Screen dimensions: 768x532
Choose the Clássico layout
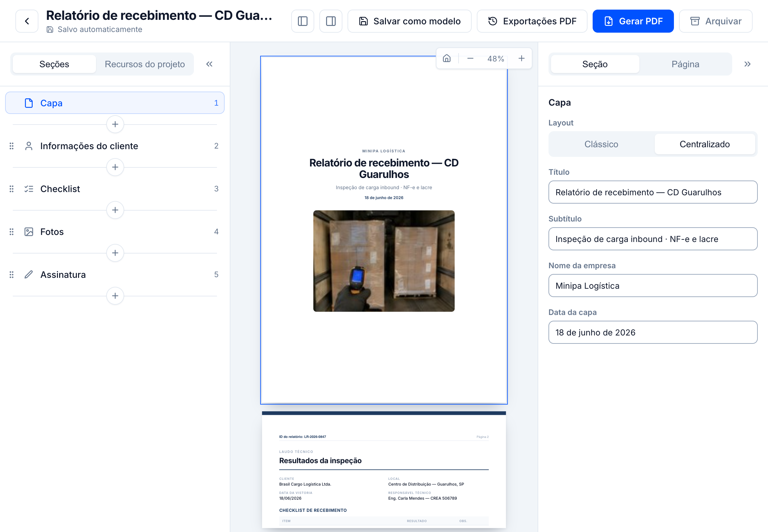point(601,144)
